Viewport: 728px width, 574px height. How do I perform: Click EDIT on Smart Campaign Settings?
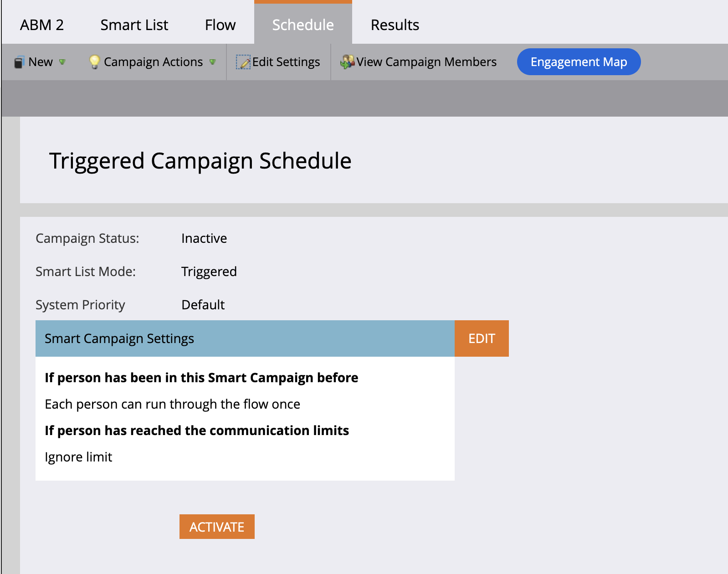tap(482, 338)
